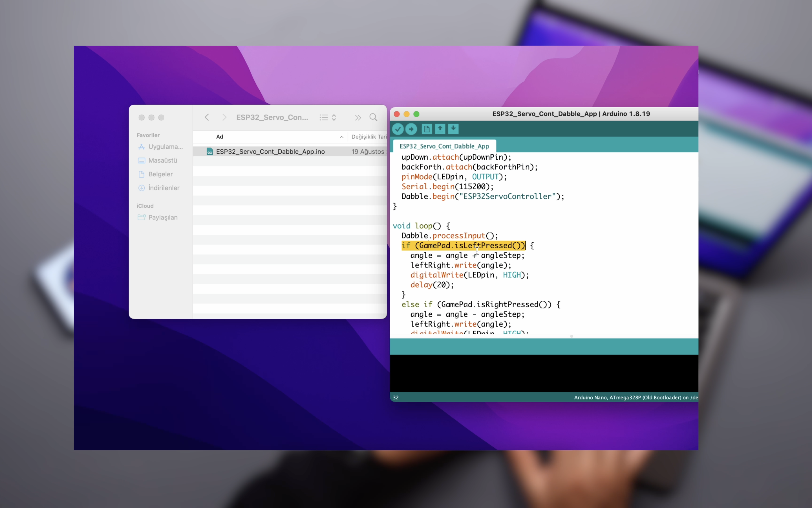Viewport: 812px width, 508px height.
Task: Click the .ino file's Arduino icon
Action: 210,152
